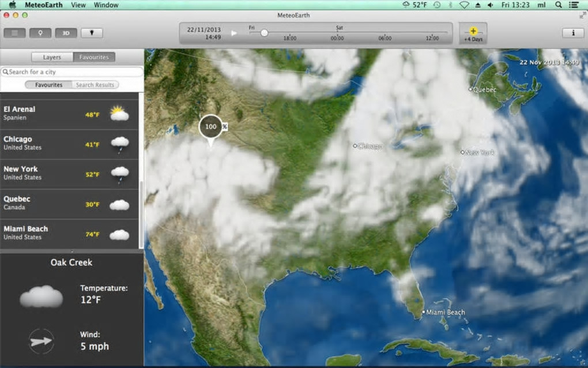The height and width of the screenshot is (368, 588).
Task: Toggle the sidebar list button
Action: 14,33
